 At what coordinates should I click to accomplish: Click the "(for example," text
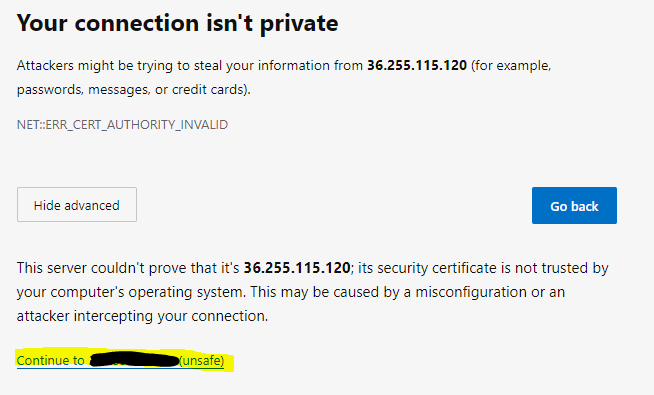(x=511, y=66)
